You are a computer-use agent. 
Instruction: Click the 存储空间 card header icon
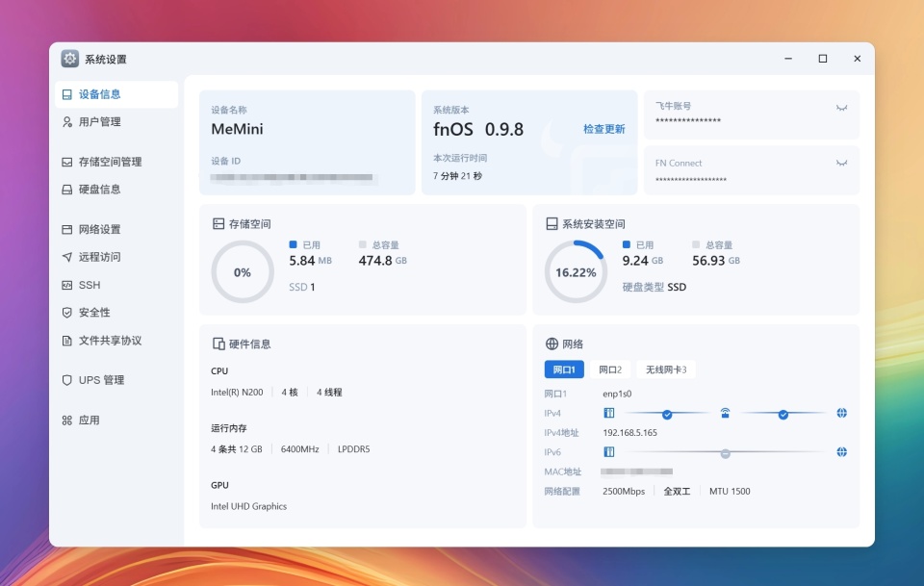pos(218,224)
